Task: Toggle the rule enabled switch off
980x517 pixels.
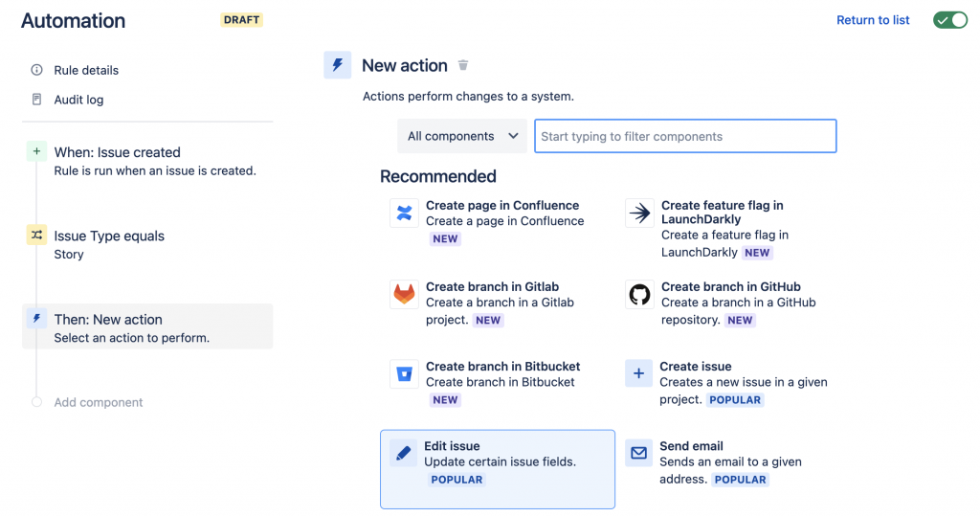Action: coord(950,20)
